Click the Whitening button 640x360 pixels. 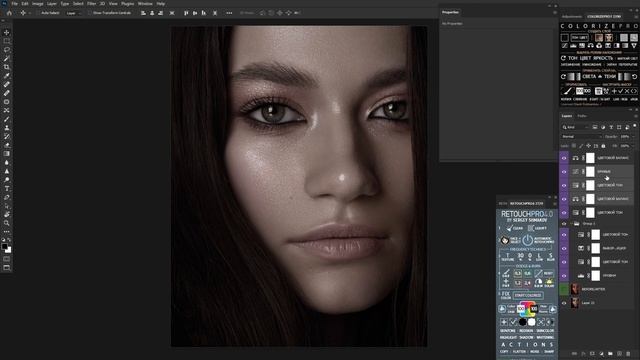545,338
